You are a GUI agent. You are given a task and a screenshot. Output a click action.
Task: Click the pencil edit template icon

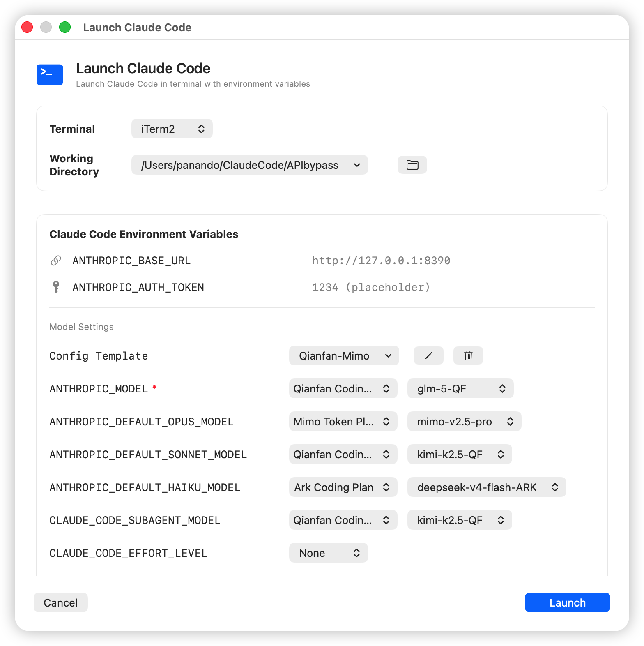(x=428, y=355)
